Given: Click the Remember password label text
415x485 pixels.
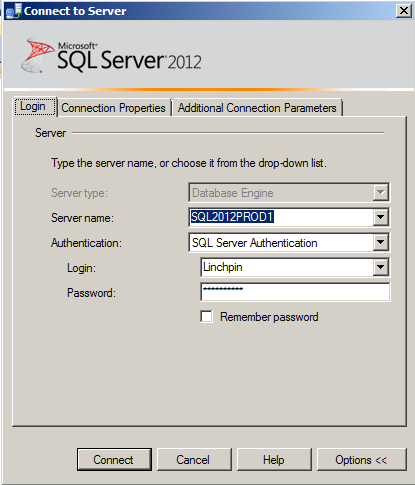Looking at the screenshot, I should tap(269, 317).
